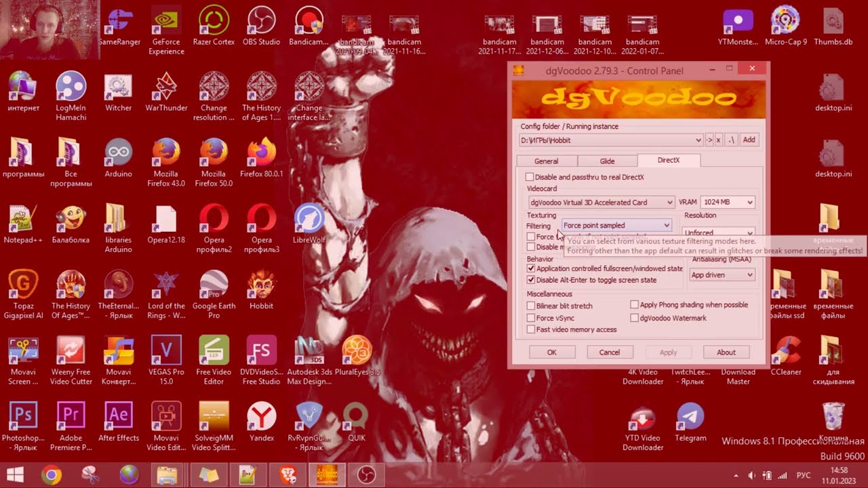Open the Hobbit game shortcut

tap(261, 290)
